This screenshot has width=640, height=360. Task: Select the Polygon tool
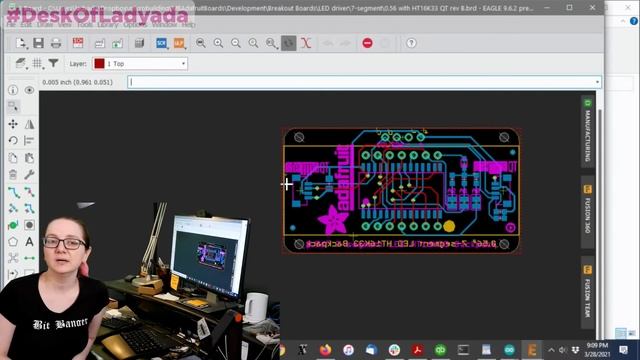pos(13,242)
